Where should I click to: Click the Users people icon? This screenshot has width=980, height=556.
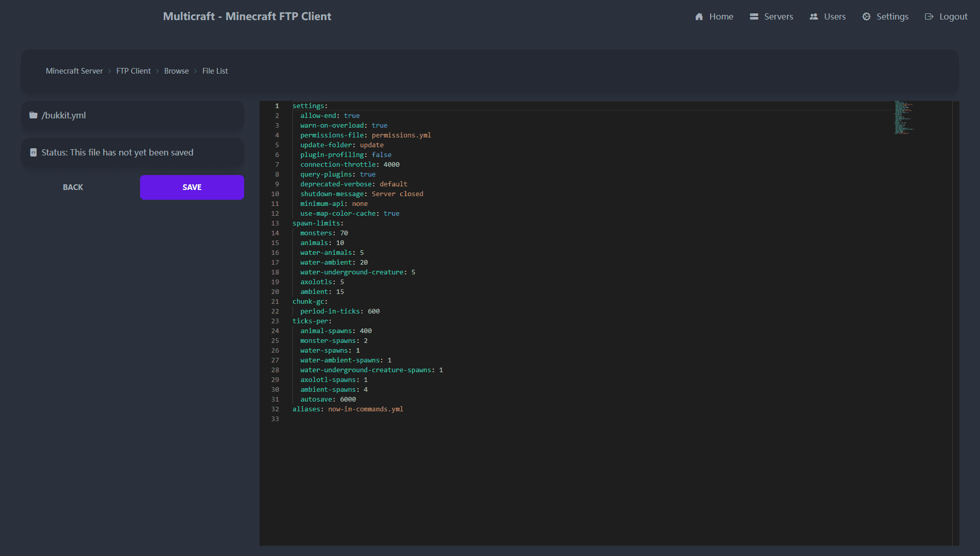click(814, 16)
